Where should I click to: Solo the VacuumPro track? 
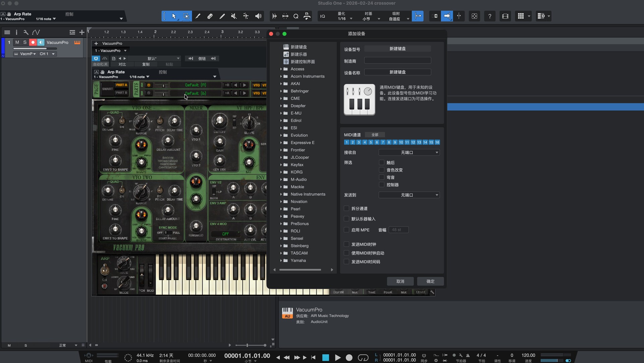click(25, 42)
